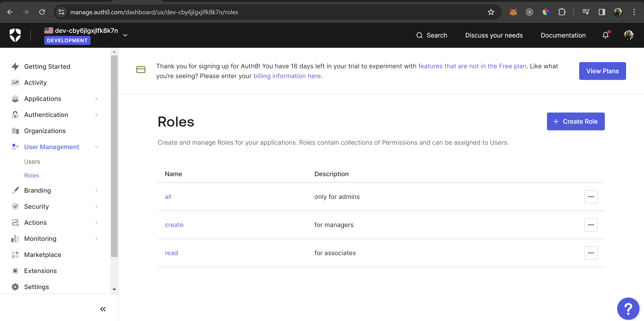644x321 pixels.
Task: Open the tenant switcher dropdown chevron
Action: (125, 35)
